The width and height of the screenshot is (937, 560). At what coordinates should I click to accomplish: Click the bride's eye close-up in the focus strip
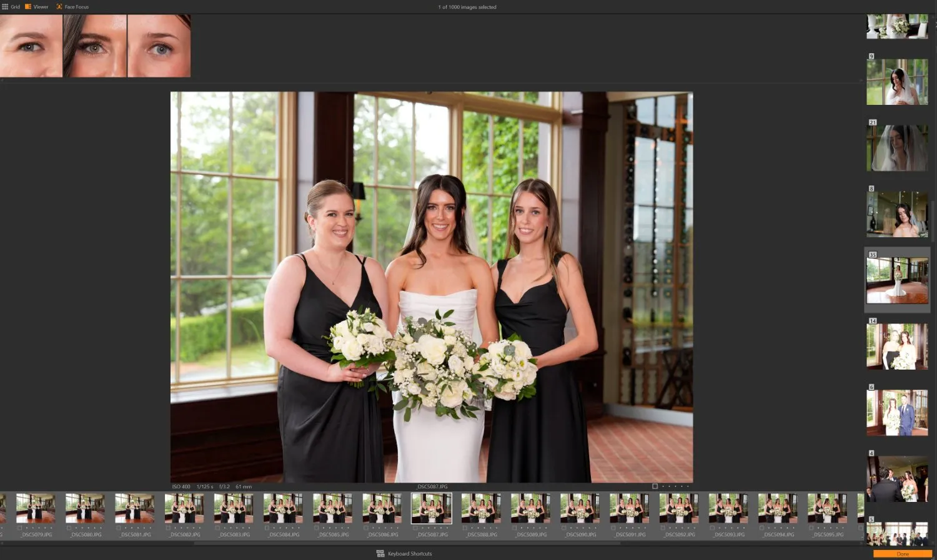point(95,44)
